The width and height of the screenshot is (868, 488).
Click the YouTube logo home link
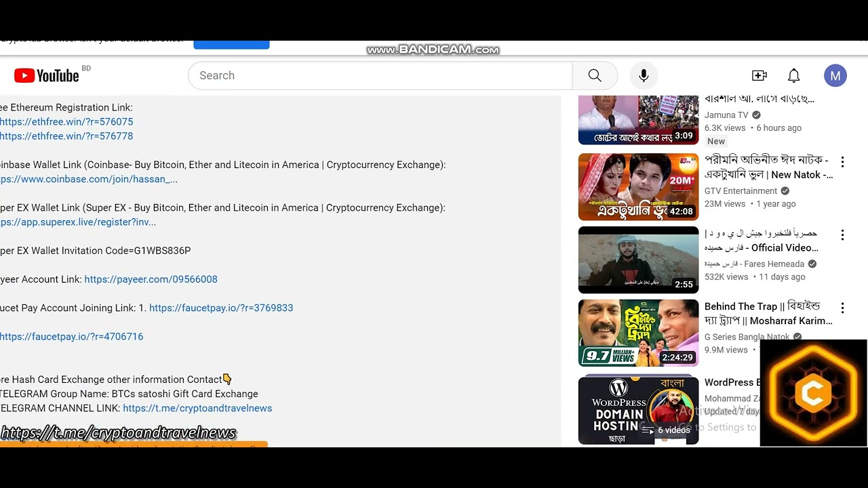pos(47,76)
